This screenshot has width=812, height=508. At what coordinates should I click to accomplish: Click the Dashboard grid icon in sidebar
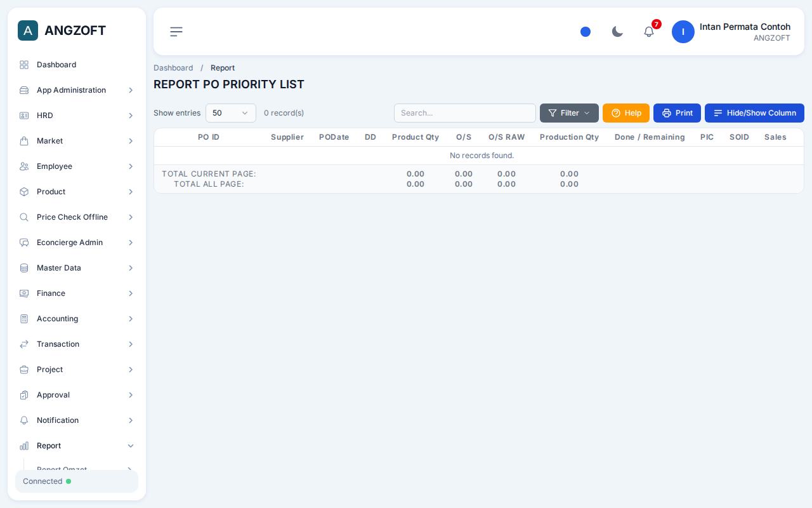pyautogui.click(x=24, y=65)
